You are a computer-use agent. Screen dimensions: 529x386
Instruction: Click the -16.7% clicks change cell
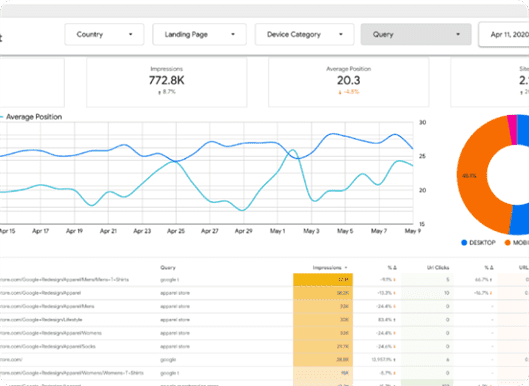click(483, 293)
